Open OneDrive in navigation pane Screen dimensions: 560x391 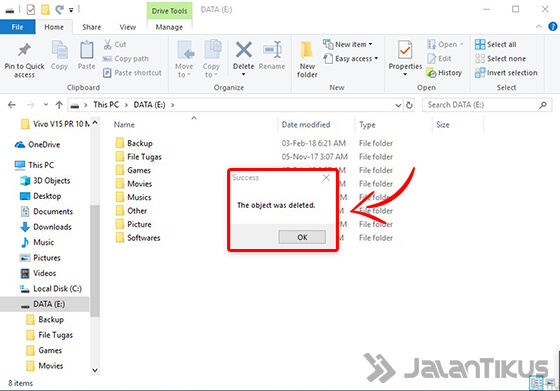[x=37, y=145]
